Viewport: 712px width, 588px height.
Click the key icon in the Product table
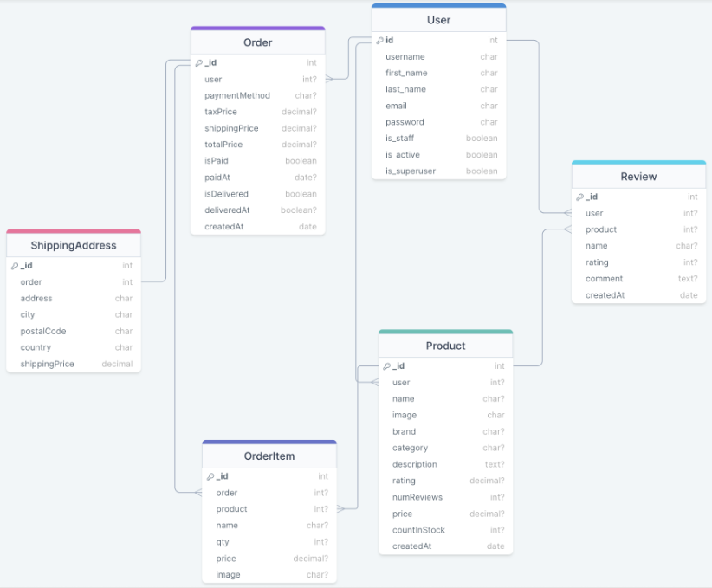386,366
